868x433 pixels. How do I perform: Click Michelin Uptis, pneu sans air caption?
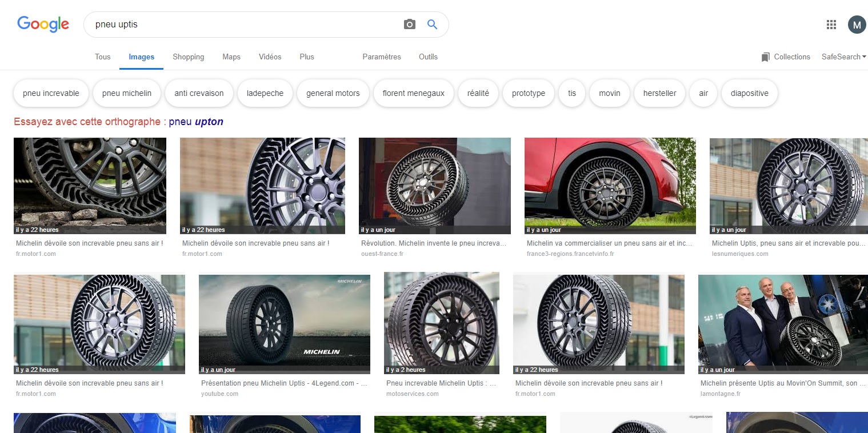[x=789, y=243]
